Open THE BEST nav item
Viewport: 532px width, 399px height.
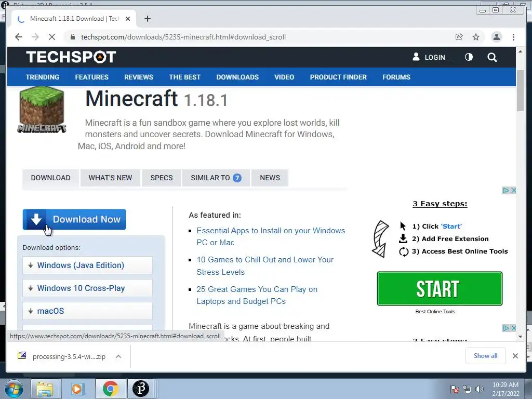click(185, 77)
